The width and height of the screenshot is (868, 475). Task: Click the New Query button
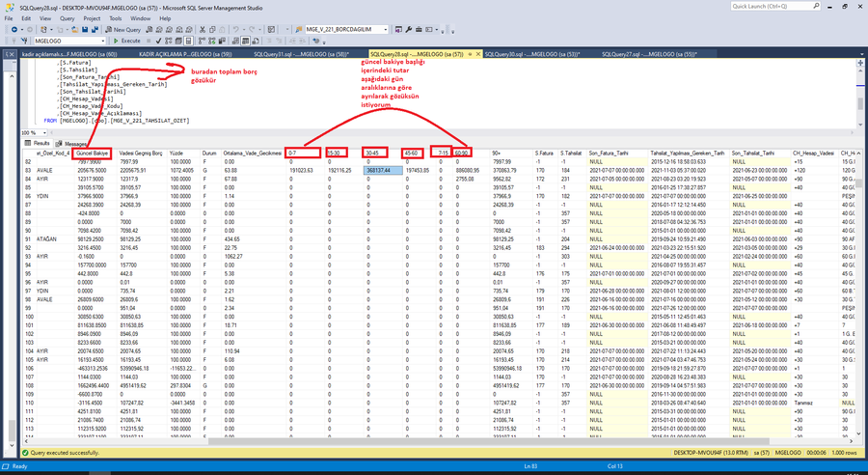(122, 29)
